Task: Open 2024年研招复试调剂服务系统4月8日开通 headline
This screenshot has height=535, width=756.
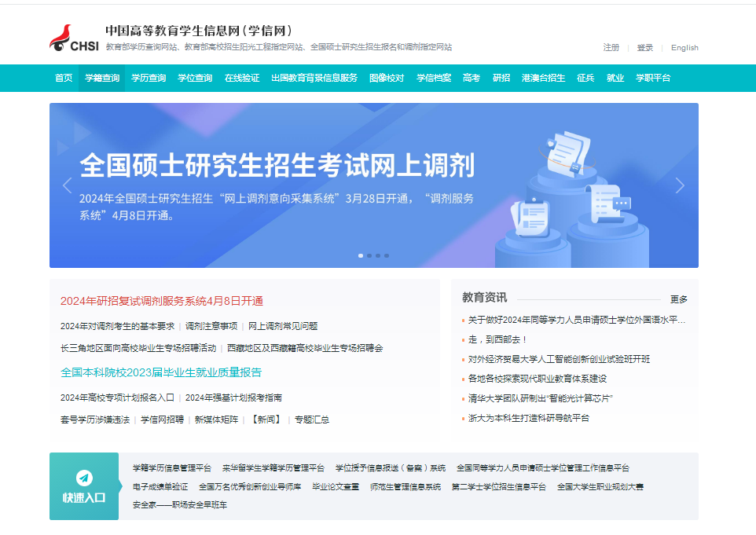Action: [161, 301]
